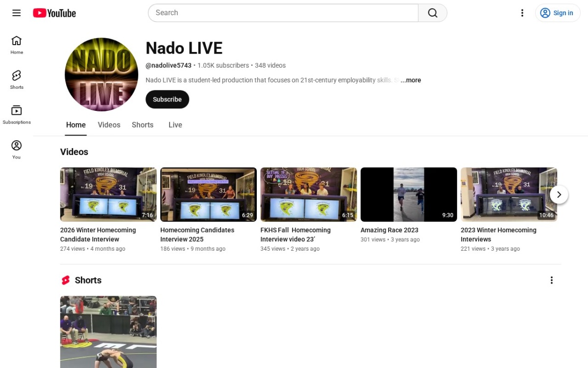Select the Home channel tab
Viewport: 588px width, 368px height.
tap(76, 125)
